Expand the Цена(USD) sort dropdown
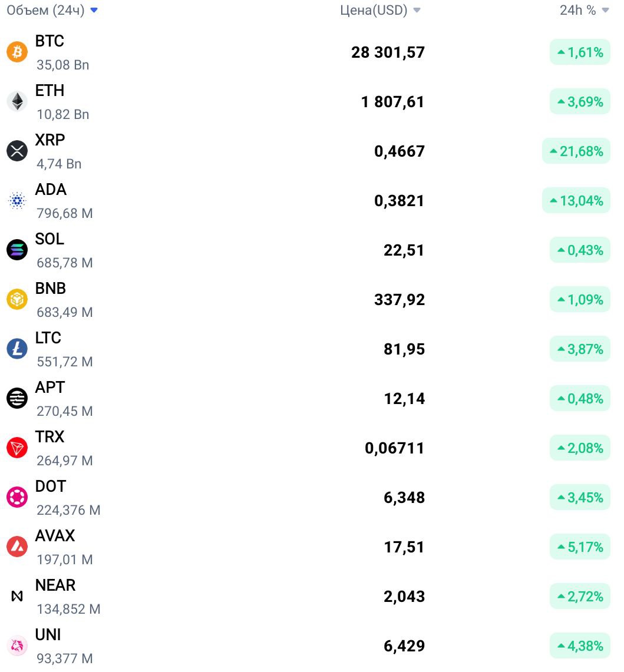The width and height of the screenshot is (624, 672). coord(417,10)
